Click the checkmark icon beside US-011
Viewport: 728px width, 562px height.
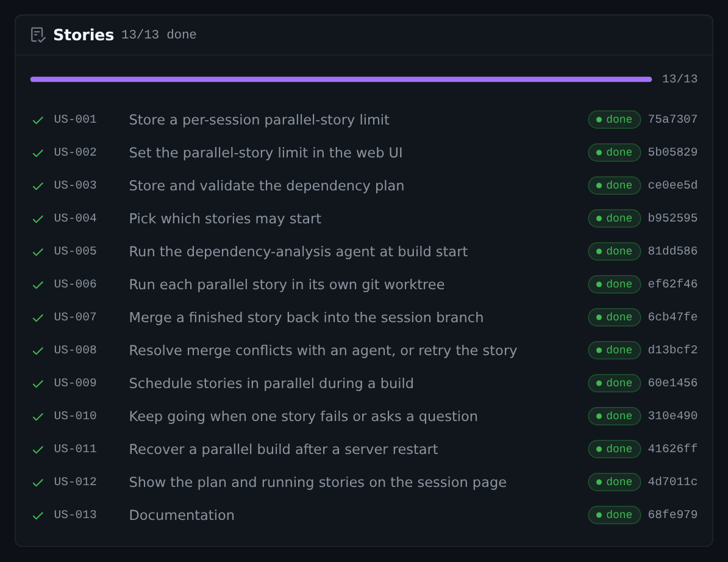point(38,450)
